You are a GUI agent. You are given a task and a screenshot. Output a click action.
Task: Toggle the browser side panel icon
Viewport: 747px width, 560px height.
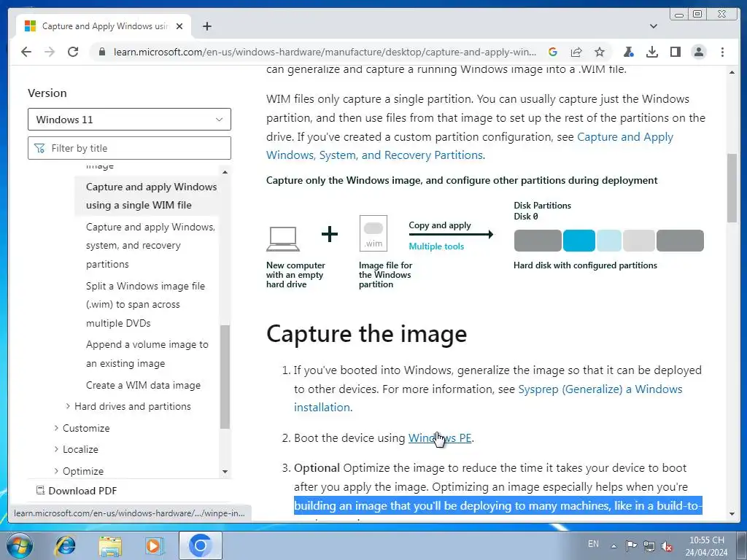click(675, 52)
